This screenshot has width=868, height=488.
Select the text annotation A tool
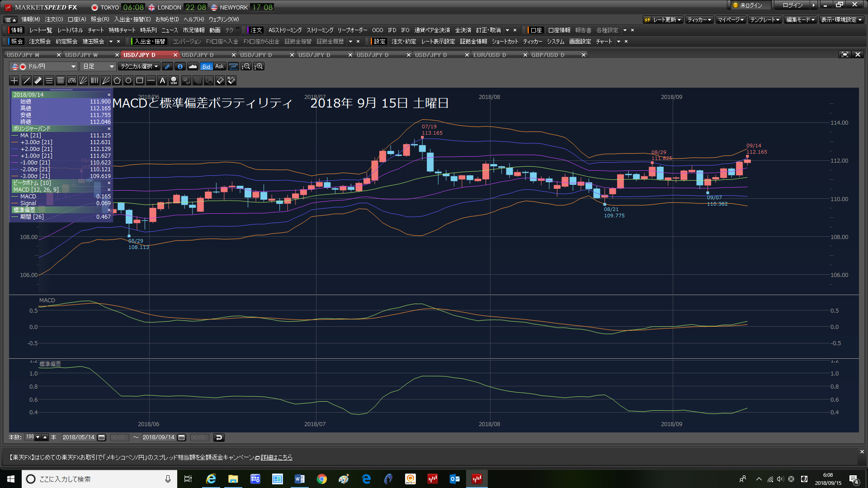pos(162,80)
